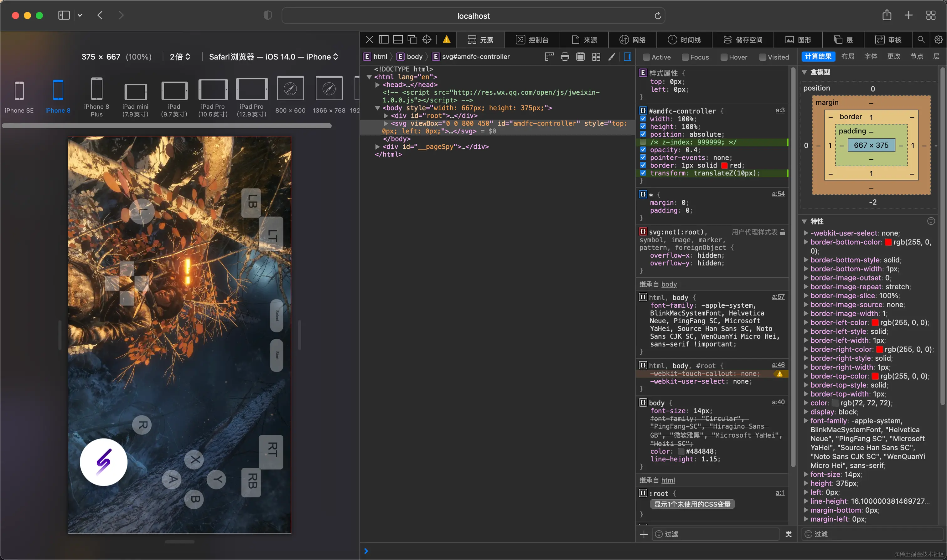947x560 pixels.
Task: Open the inspector search magnifier icon
Action: [921, 40]
